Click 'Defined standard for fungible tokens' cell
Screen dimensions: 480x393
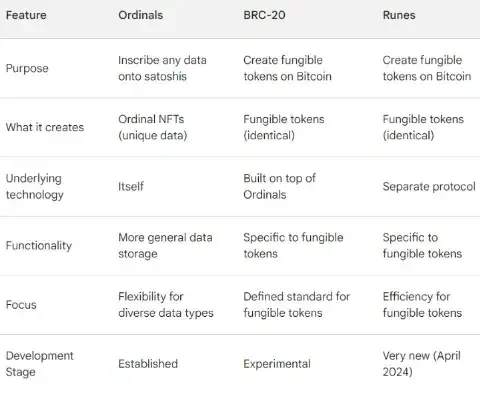pos(297,305)
